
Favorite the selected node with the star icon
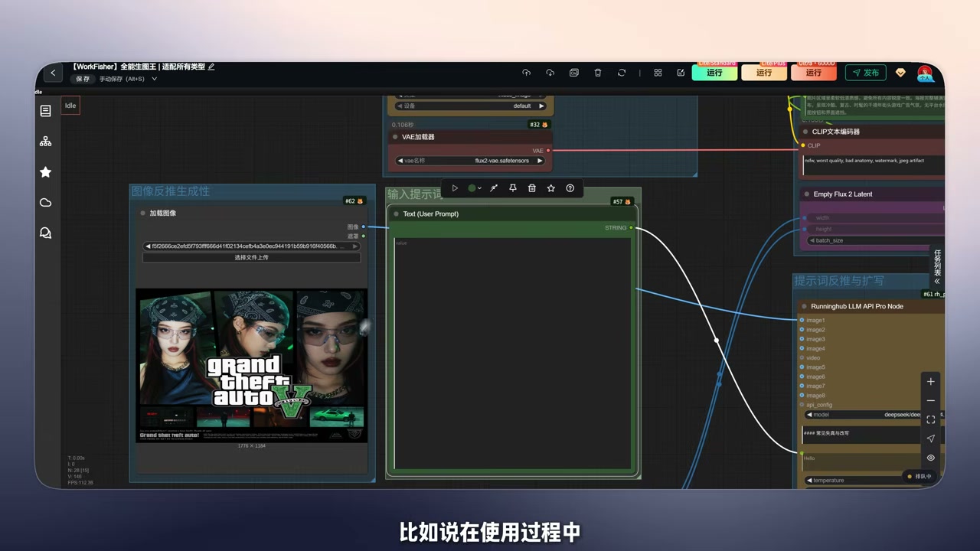[x=551, y=188]
